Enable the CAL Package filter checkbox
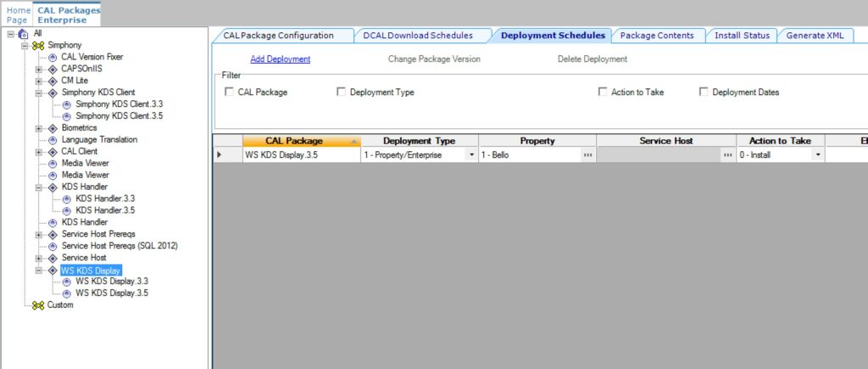Viewport: 868px width, 369px height. [x=229, y=92]
